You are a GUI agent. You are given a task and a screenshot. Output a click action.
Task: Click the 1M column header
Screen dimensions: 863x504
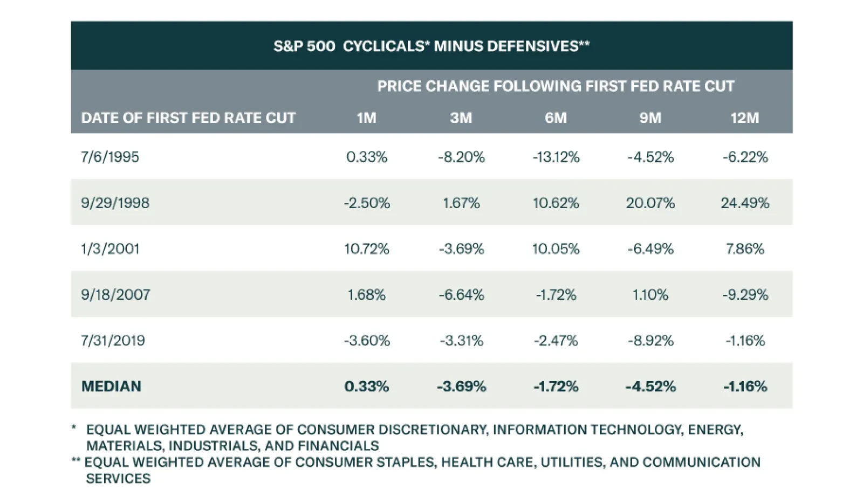point(366,118)
